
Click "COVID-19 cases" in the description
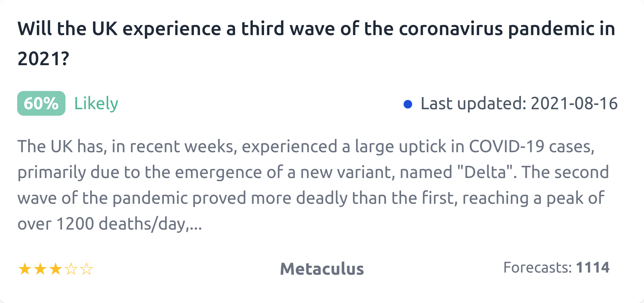click(531, 146)
